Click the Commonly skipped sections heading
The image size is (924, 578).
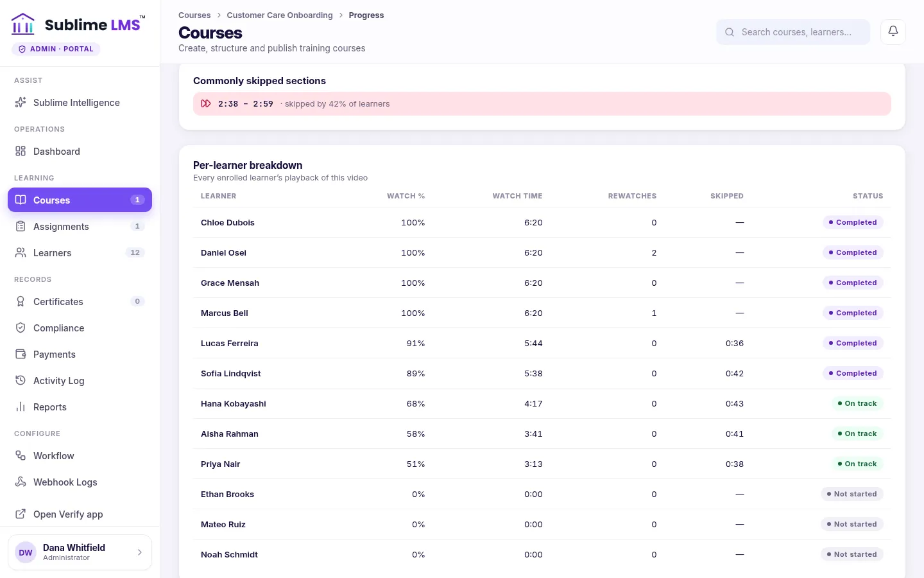(x=259, y=81)
